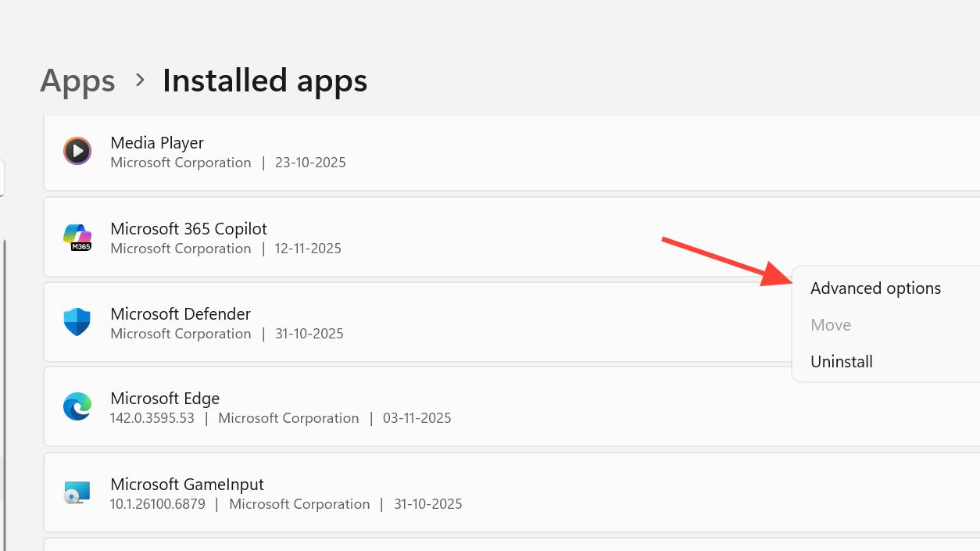Select the Microsoft 365 Copilot app name
The width and height of the screenshot is (980, 551).
point(189,229)
